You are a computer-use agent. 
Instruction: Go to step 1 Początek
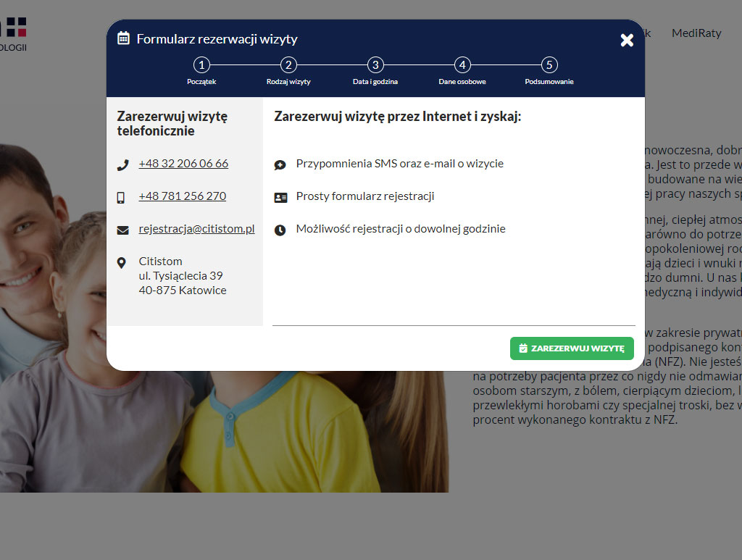pos(201,65)
